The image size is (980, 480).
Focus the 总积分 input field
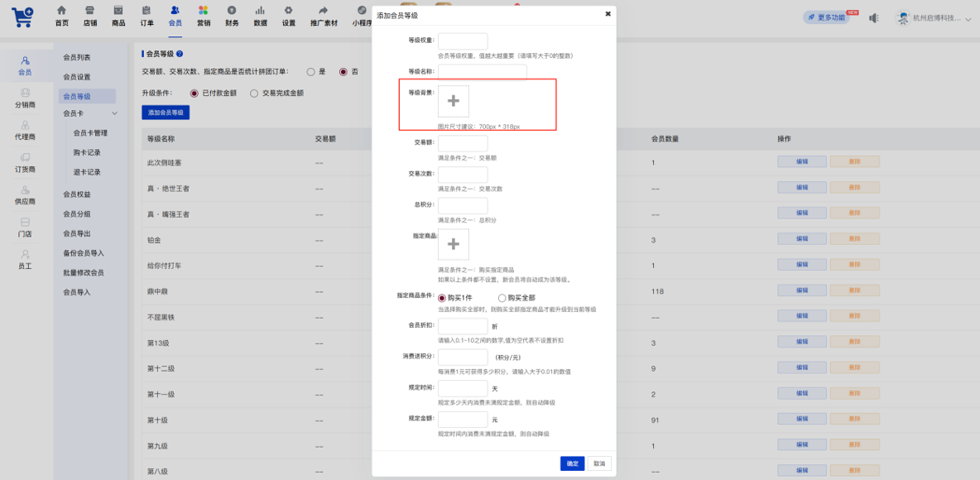point(463,205)
